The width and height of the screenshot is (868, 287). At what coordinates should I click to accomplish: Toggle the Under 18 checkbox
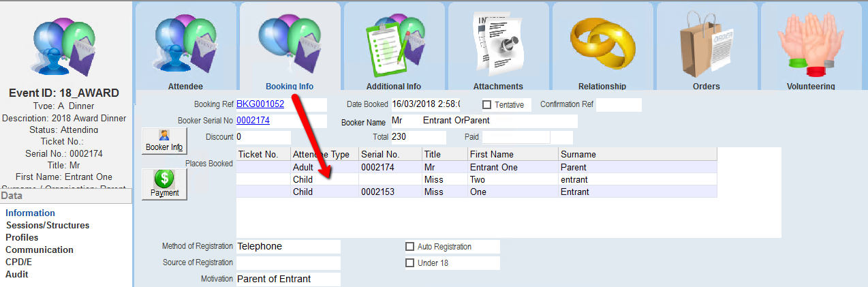point(409,263)
